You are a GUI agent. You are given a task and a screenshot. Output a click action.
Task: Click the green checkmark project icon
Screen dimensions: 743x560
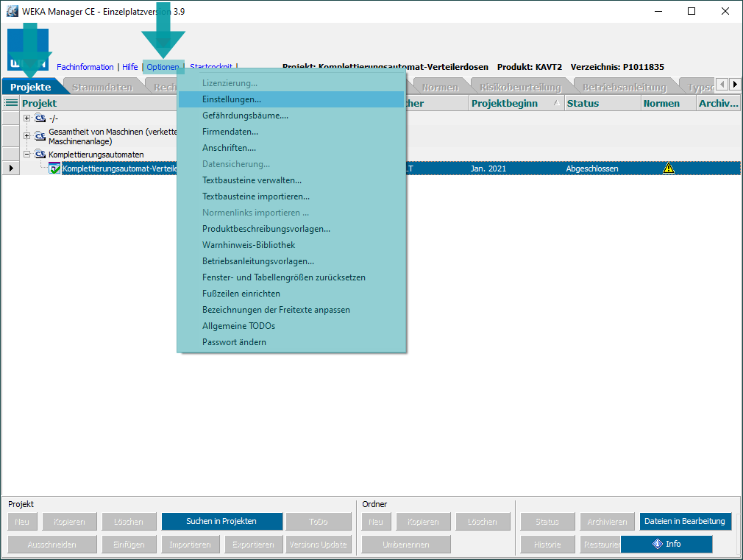pos(54,169)
